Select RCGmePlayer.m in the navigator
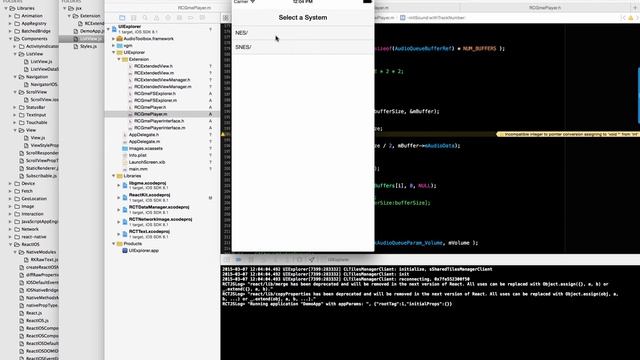640x360 pixels. pos(151,114)
